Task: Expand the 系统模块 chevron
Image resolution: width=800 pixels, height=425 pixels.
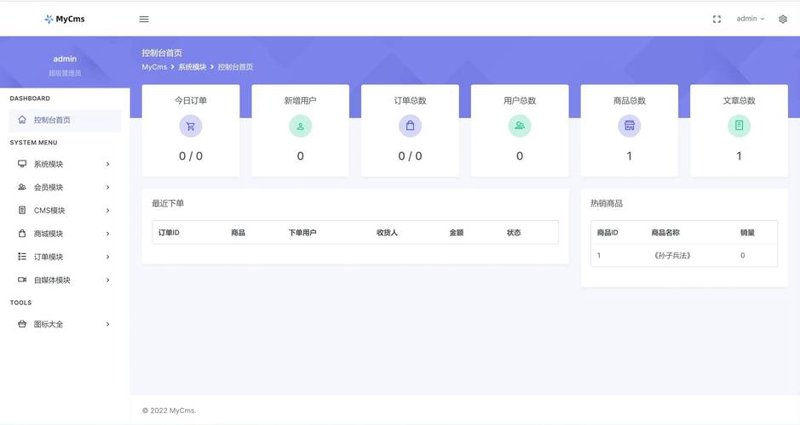Action: click(108, 164)
